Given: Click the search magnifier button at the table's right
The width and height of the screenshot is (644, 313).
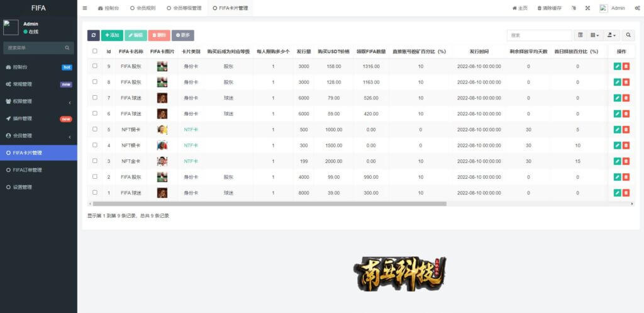Looking at the screenshot, I should pos(628,35).
